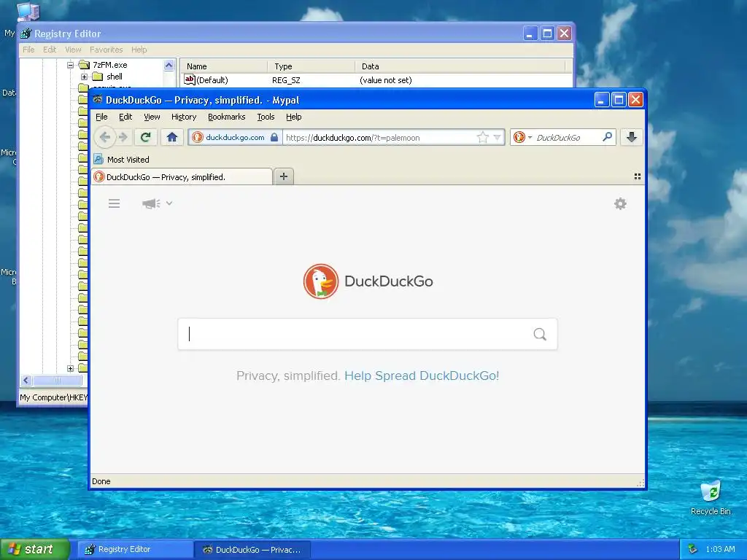The image size is (747, 560).
Task: Open the History menu
Action: (184, 117)
